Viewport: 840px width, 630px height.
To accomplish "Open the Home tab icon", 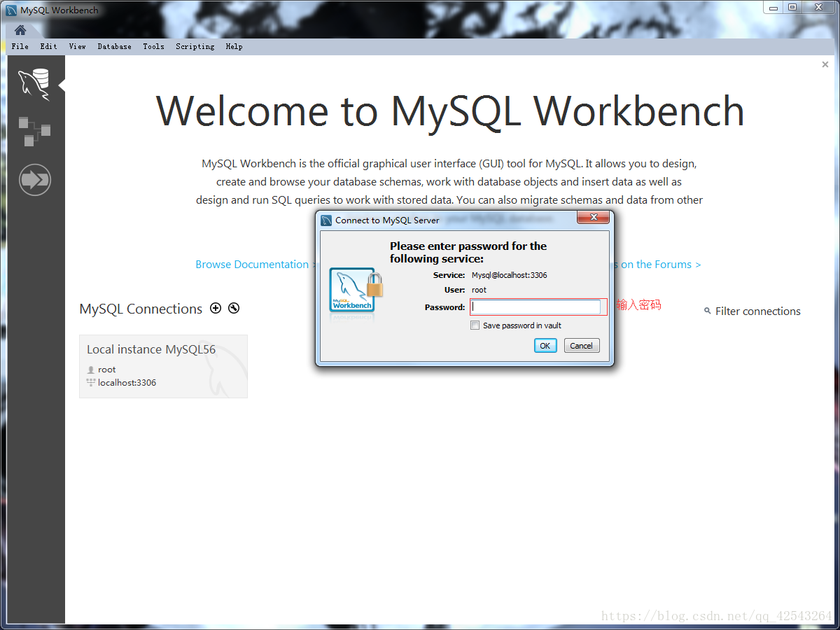I will pos(20,30).
